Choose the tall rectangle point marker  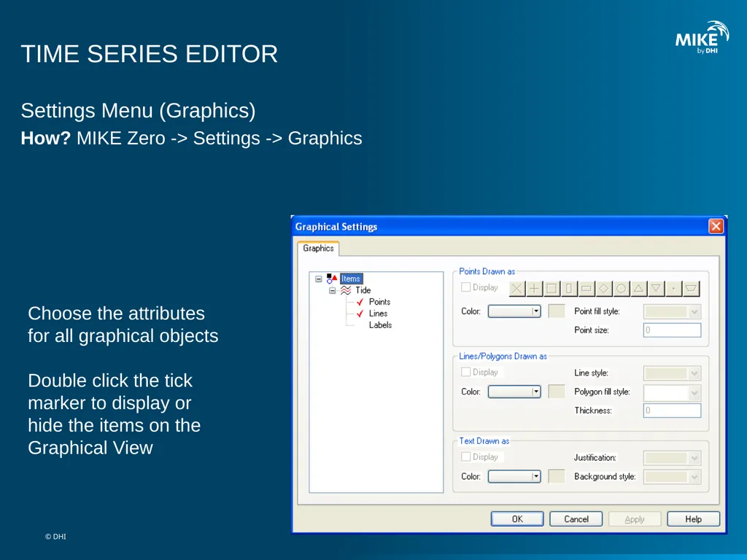569,289
